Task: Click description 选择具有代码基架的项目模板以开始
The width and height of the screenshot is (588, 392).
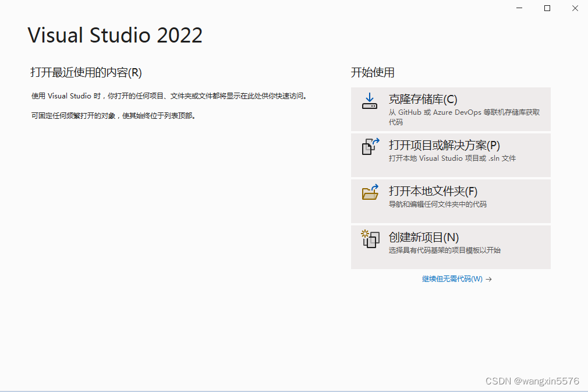Action: coord(444,250)
